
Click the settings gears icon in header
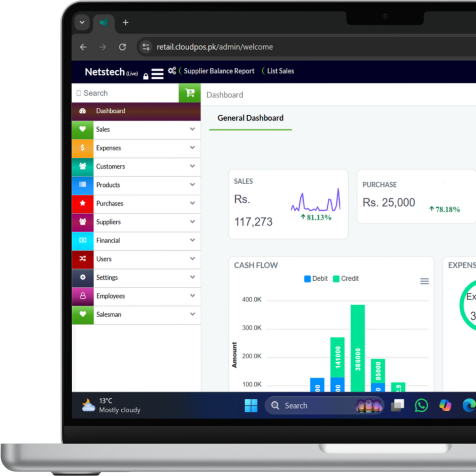[x=172, y=71]
